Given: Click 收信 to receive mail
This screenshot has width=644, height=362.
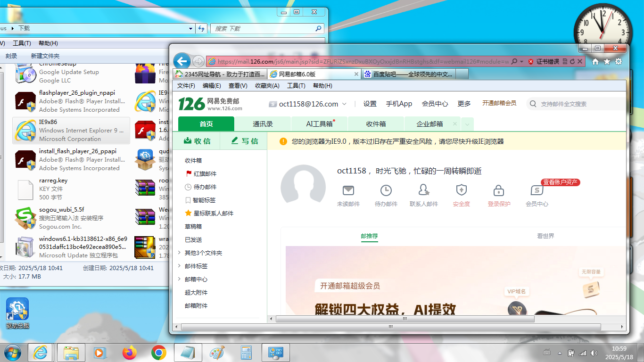Looking at the screenshot, I should point(197,141).
